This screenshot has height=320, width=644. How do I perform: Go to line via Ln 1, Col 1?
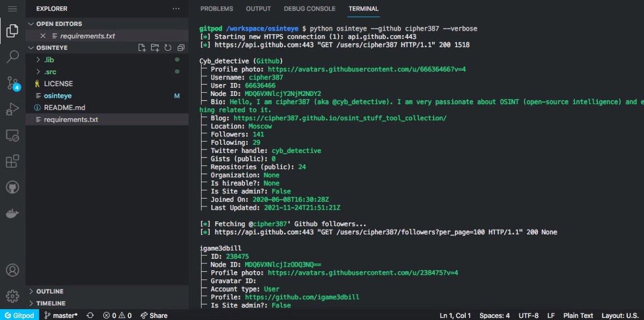[x=455, y=315]
